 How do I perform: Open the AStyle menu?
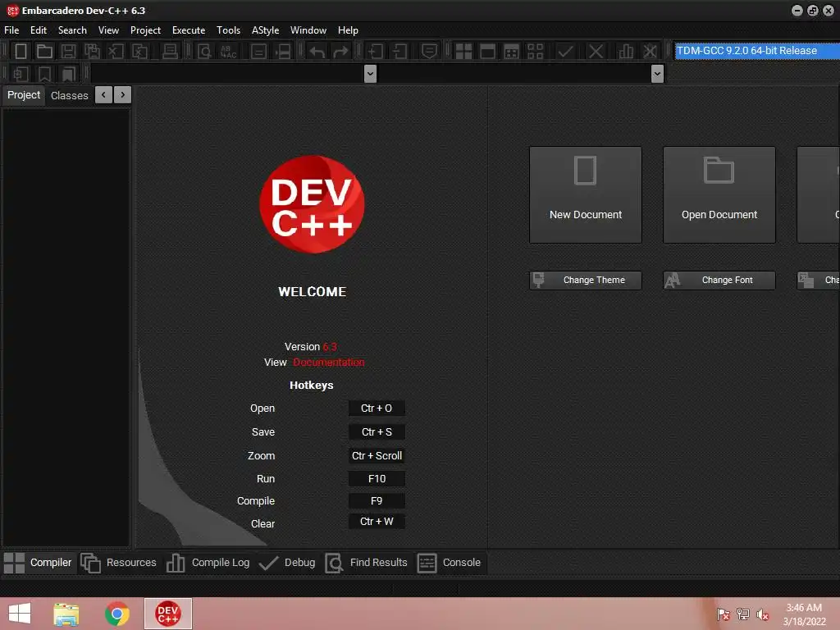coord(265,30)
